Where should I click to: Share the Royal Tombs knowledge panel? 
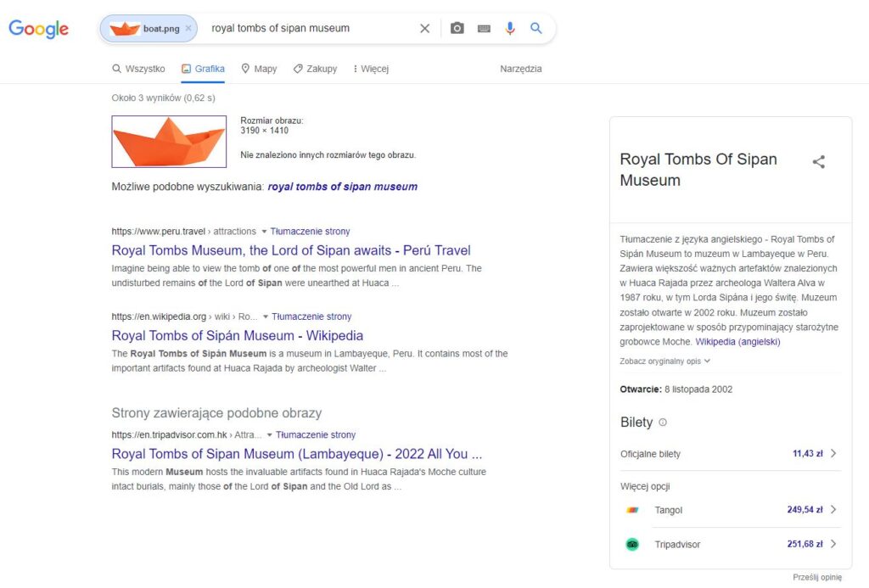click(x=819, y=162)
